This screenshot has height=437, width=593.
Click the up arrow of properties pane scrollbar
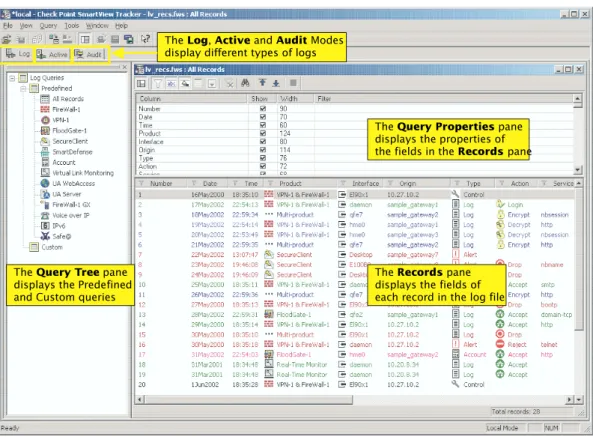tap(577, 99)
